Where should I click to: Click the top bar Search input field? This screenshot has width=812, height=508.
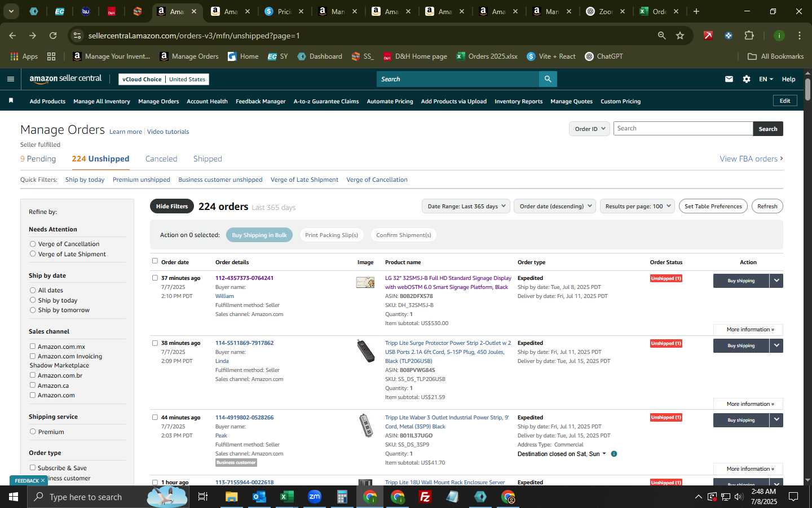pyautogui.click(x=457, y=79)
